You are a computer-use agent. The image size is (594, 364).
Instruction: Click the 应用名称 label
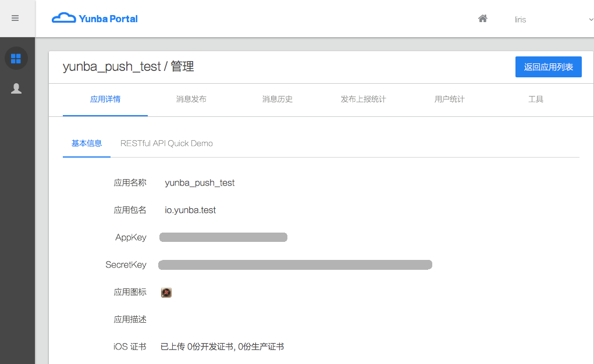coord(130,183)
